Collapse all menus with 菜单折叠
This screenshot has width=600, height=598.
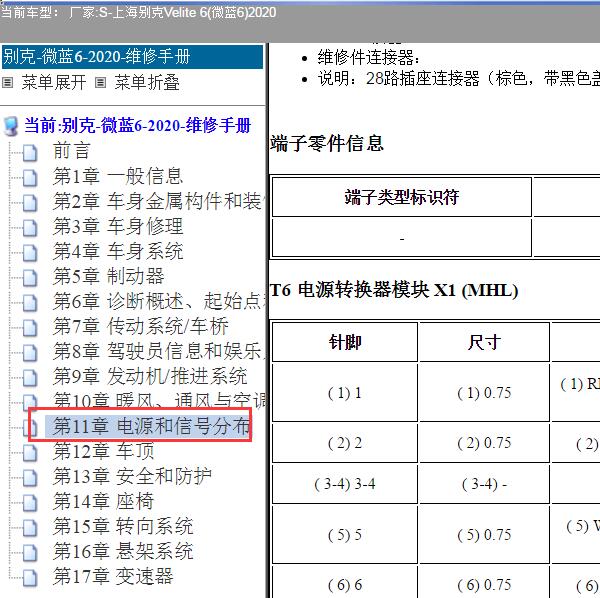(x=147, y=82)
